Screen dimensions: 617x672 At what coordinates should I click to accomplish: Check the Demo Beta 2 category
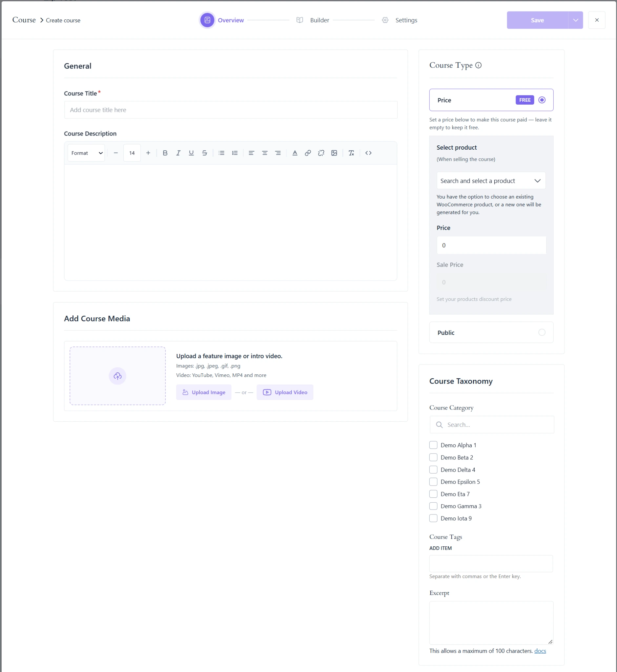(433, 458)
